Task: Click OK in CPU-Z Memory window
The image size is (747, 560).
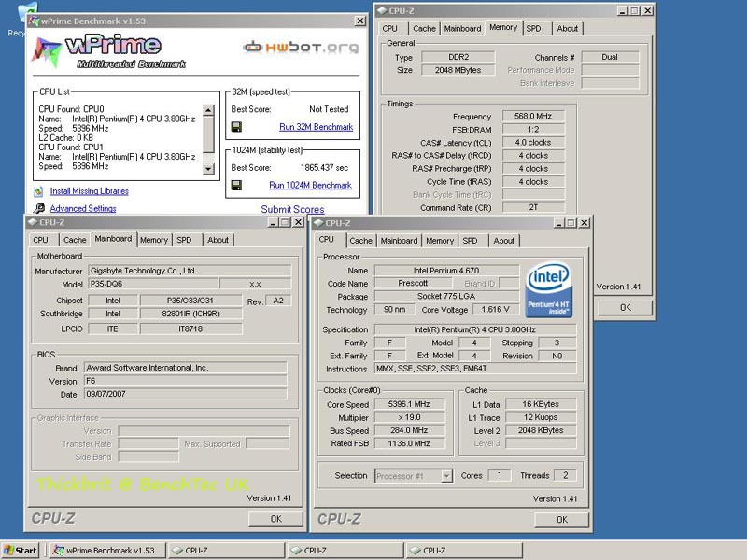Action: 625,308
